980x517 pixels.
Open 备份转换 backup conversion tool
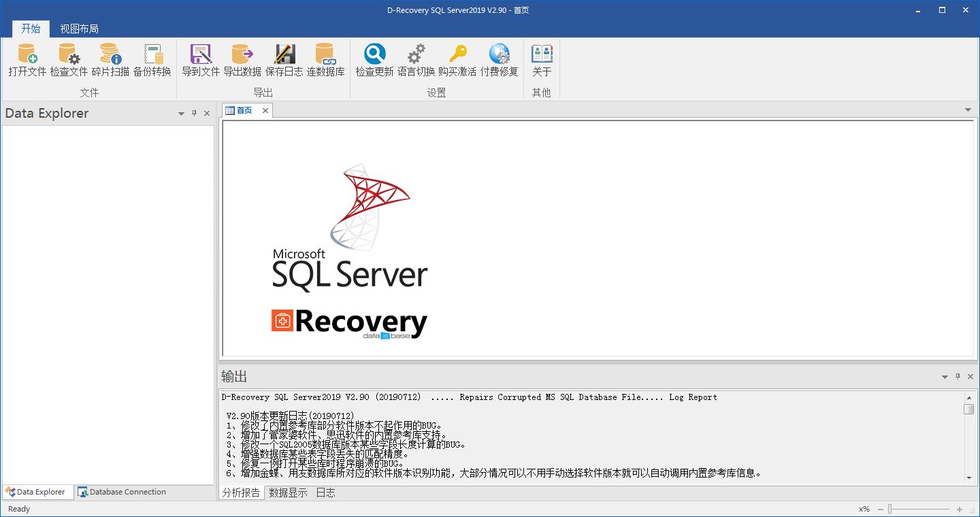click(x=153, y=60)
